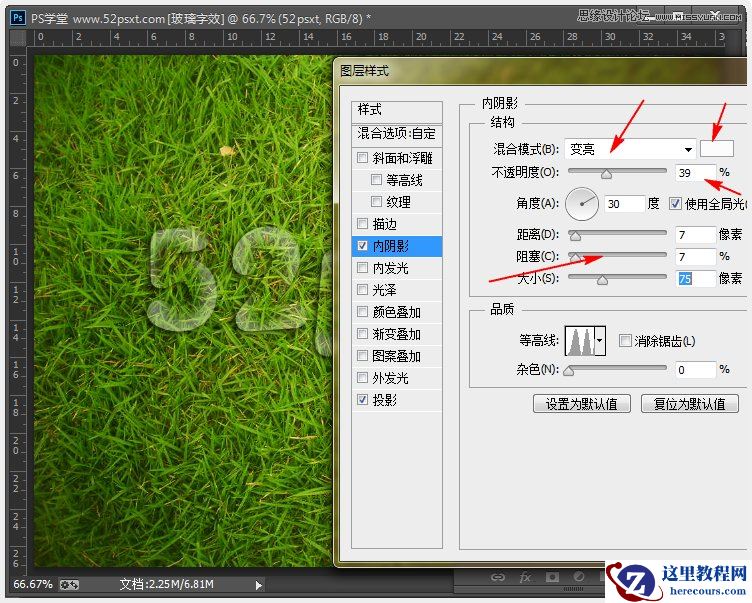Image resolution: width=752 pixels, height=603 pixels.
Task: Click the 距离 distance slider handle
Action: pyautogui.click(x=575, y=236)
